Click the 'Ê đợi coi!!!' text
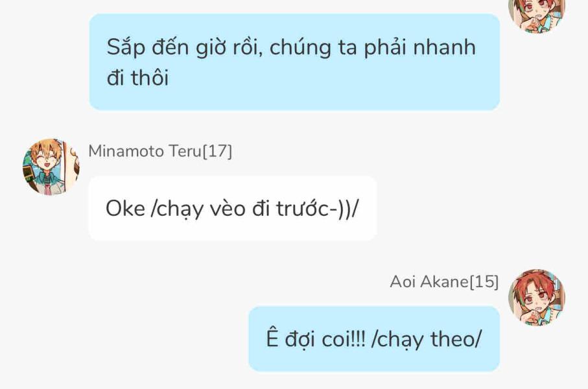The image size is (588, 389). [316, 338]
